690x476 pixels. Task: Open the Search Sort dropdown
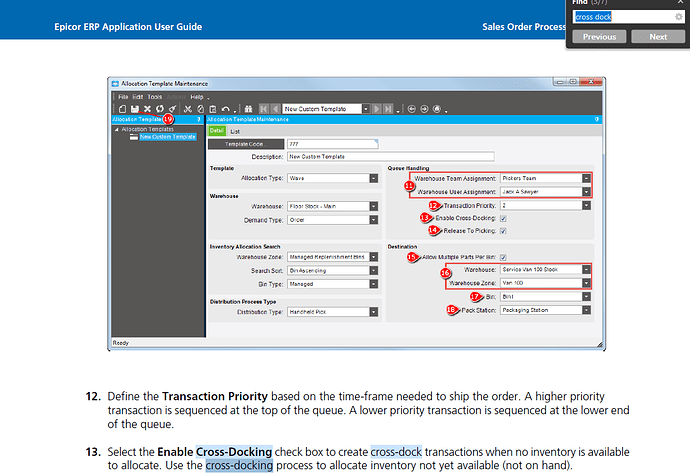click(x=374, y=271)
